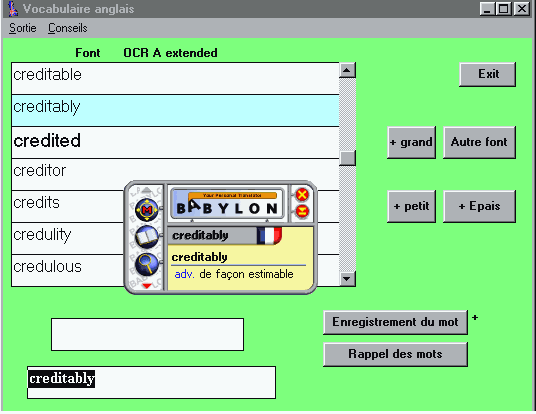Click the French flag in Babylon popup
Screen dimensions: 536x414
(269, 236)
